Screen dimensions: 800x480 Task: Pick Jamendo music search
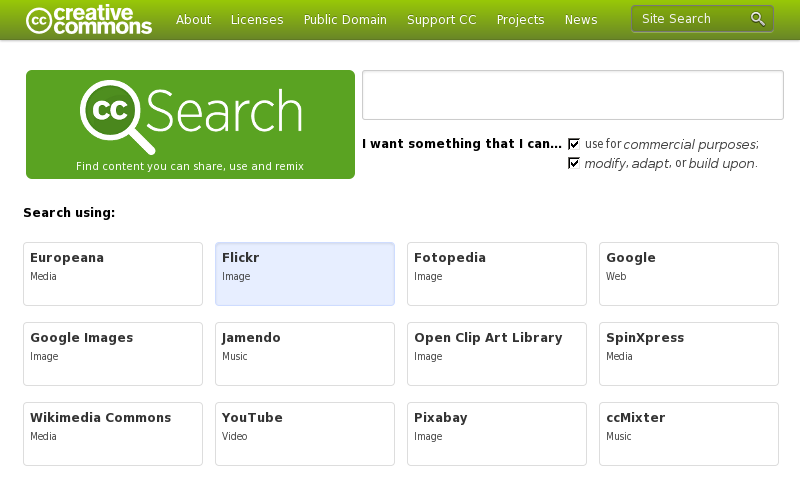(x=305, y=354)
